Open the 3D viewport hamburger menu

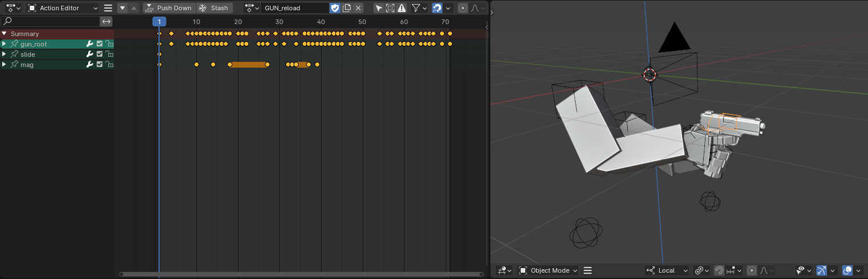tap(587, 270)
